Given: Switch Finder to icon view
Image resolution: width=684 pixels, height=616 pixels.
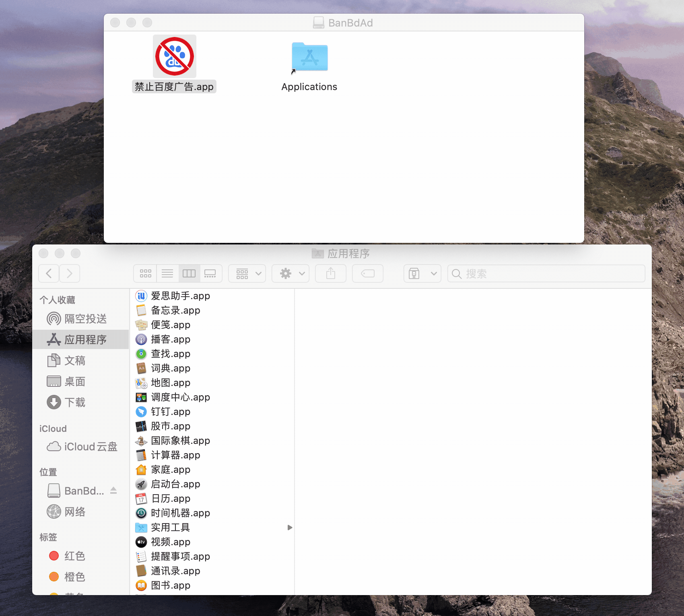Looking at the screenshot, I should (x=145, y=273).
